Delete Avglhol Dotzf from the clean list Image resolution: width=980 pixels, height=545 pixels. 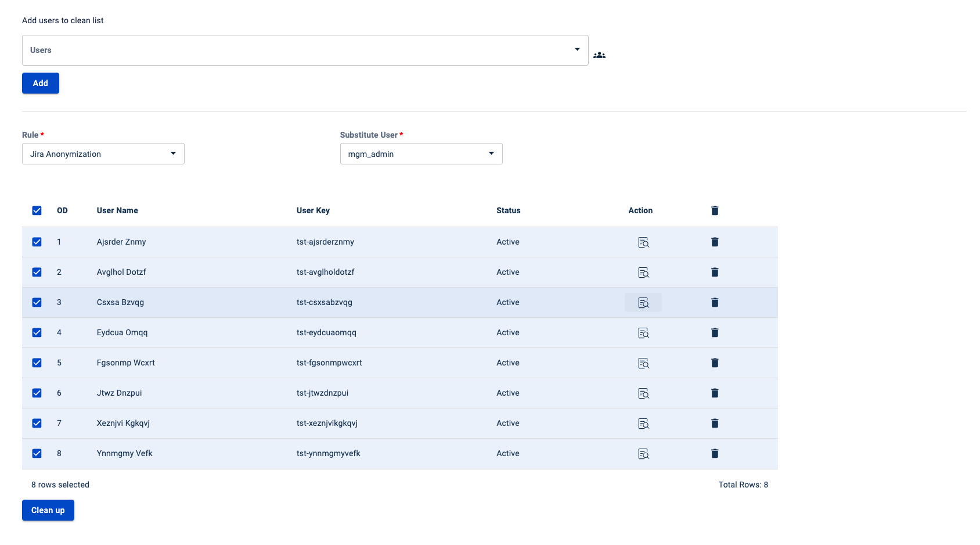[x=715, y=272]
